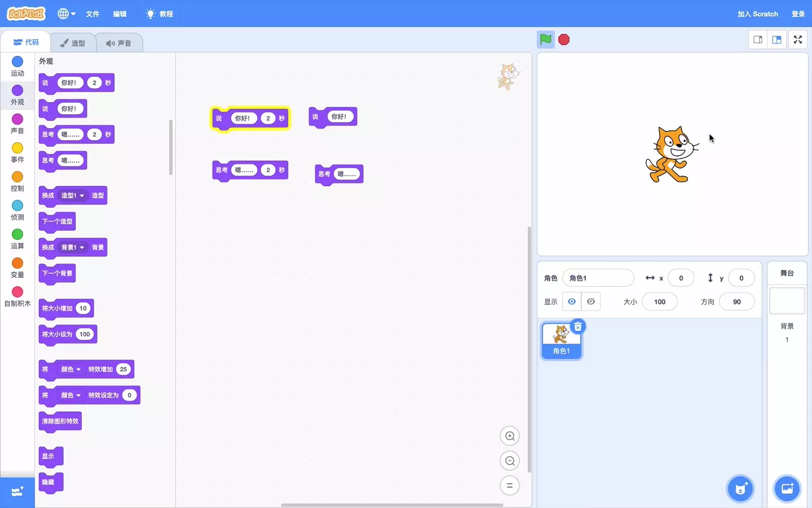Enter full screen stage mode
The width and height of the screenshot is (812, 508).
[798, 40]
